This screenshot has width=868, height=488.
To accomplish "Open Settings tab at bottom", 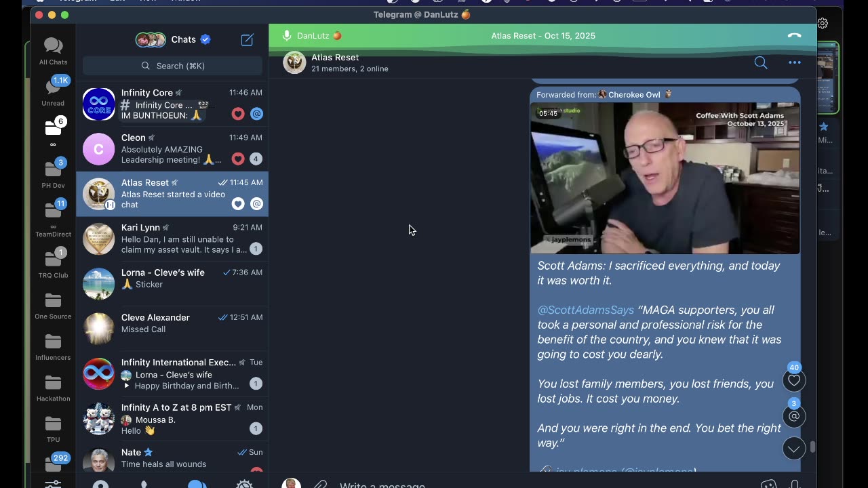I will pyautogui.click(x=244, y=484).
